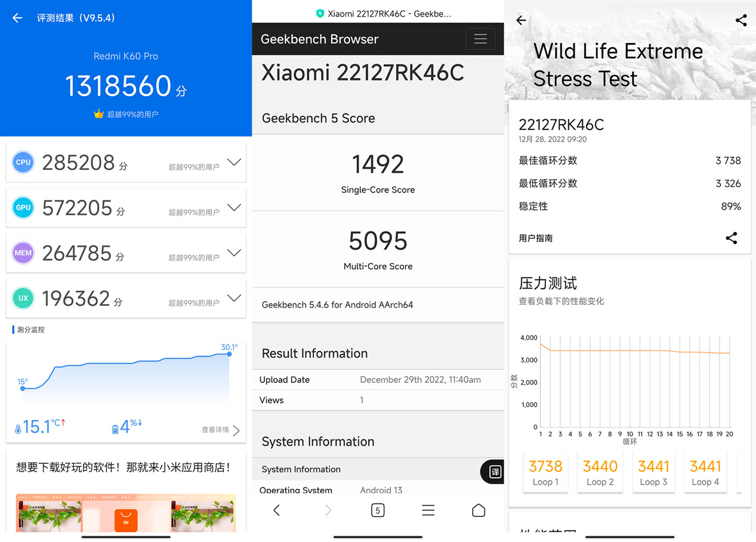Image resolution: width=756 pixels, height=542 pixels.
Task: Open the 用户指南 user guide
Action: 536,238
